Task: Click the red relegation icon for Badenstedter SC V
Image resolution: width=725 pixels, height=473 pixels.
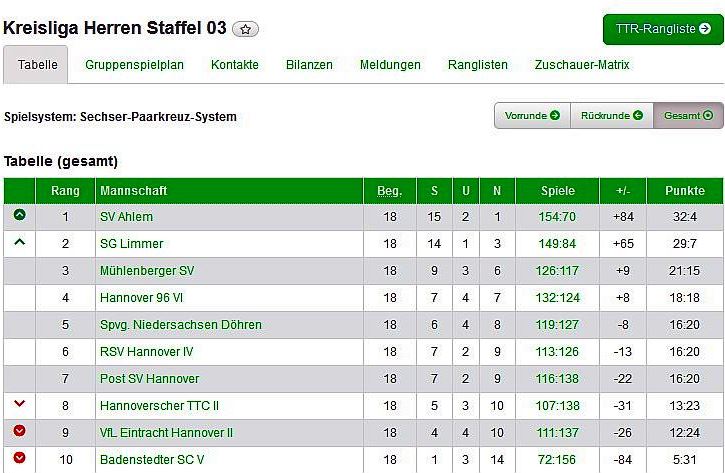Action: pyautogui.click(x=19, y=459)
